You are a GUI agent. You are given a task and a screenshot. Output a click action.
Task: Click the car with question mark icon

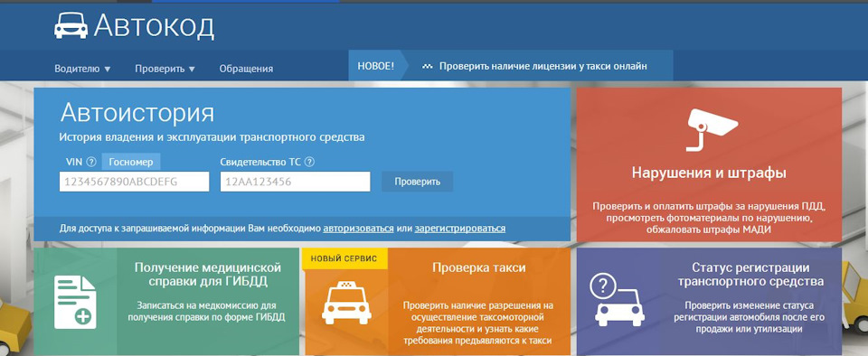tap(620, 300)
